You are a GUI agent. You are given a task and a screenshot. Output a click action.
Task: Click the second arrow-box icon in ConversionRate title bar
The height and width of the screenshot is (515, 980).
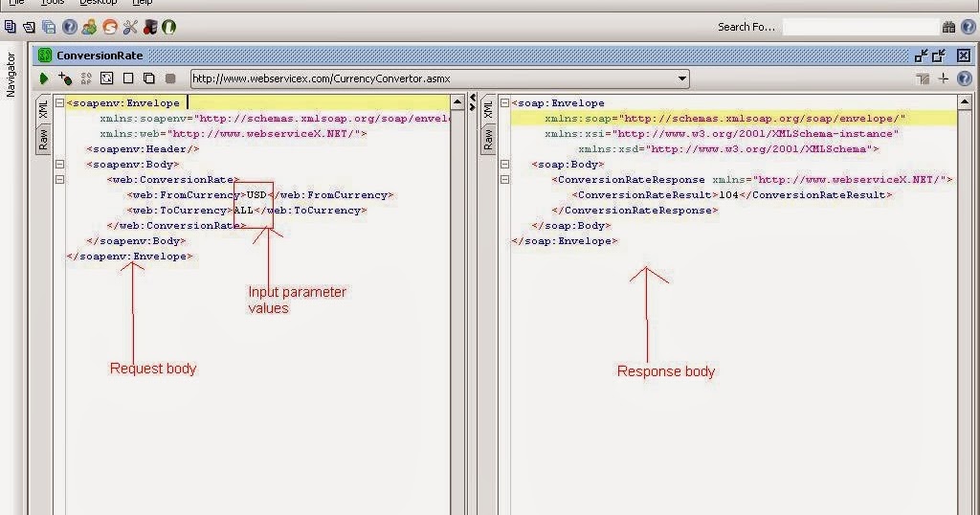click(938, 56)
